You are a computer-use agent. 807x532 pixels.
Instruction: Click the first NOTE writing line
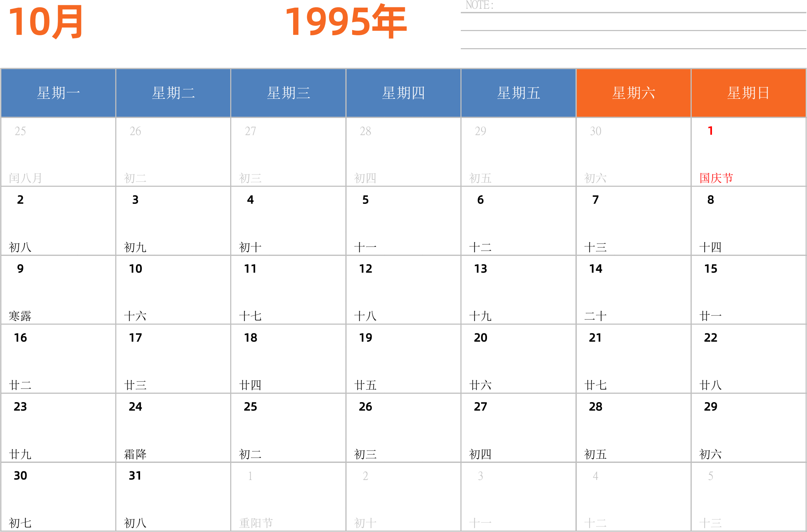633,13
